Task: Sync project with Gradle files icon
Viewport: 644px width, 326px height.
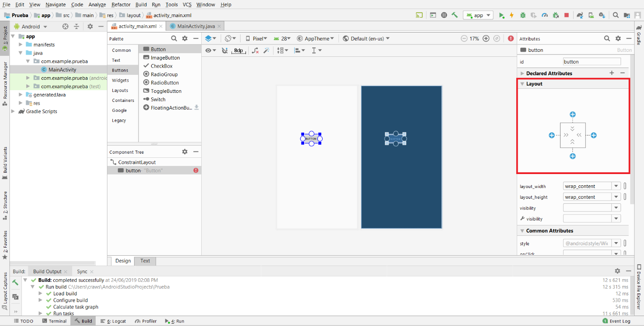Action: (x=580, y=15)
